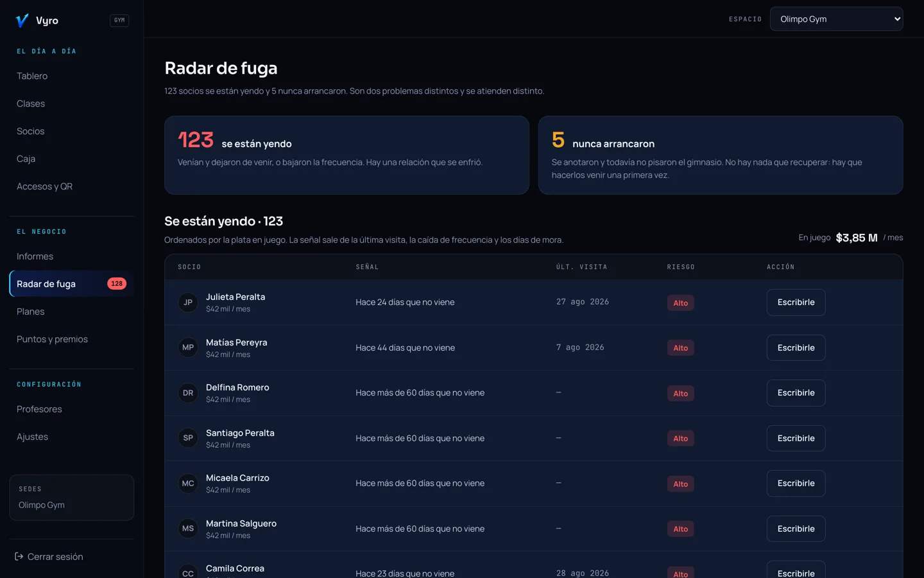
Task: Click the RIESGO column header
Action: [681, 267]
